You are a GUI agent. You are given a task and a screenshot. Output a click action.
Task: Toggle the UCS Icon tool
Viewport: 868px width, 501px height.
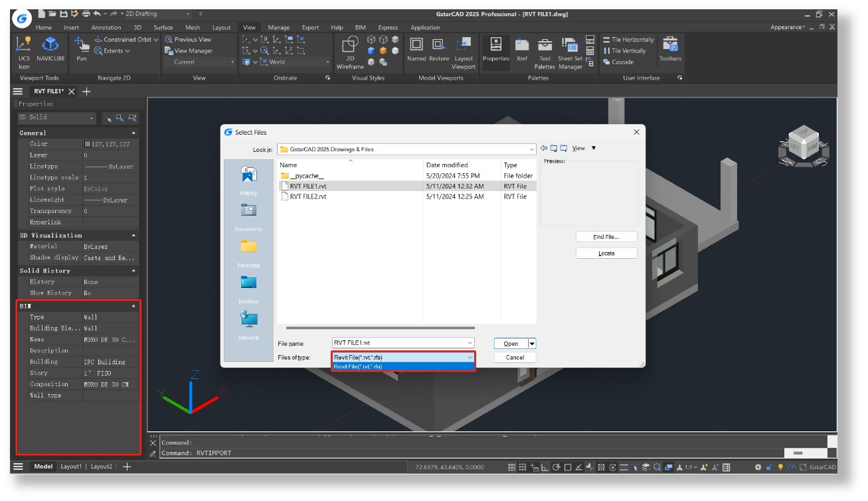[x=24, y=52]
